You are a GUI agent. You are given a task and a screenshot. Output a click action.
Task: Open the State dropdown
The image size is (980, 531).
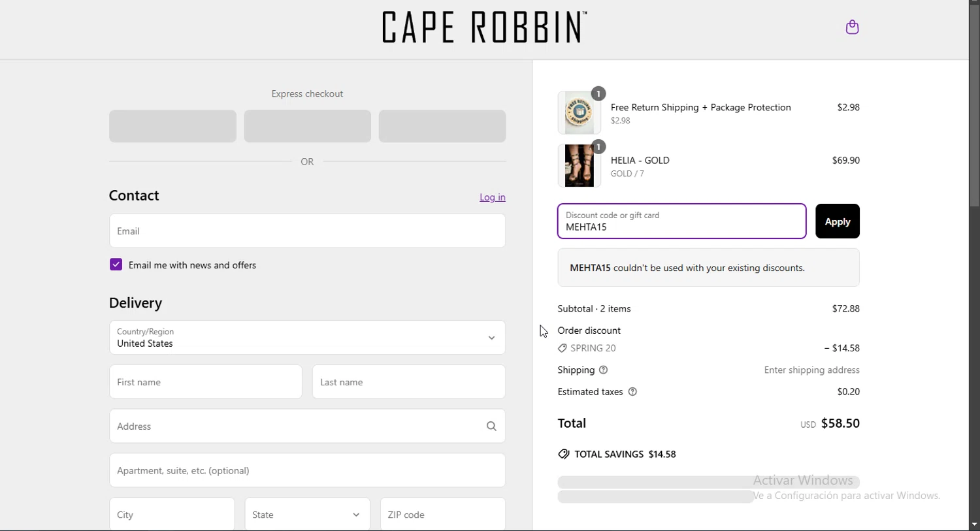click(307, 515)
